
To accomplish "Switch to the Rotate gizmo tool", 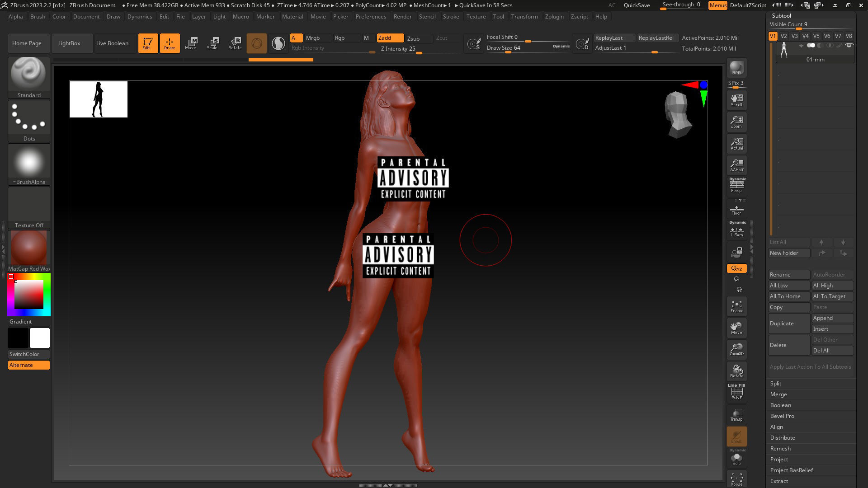I will 235,43.
